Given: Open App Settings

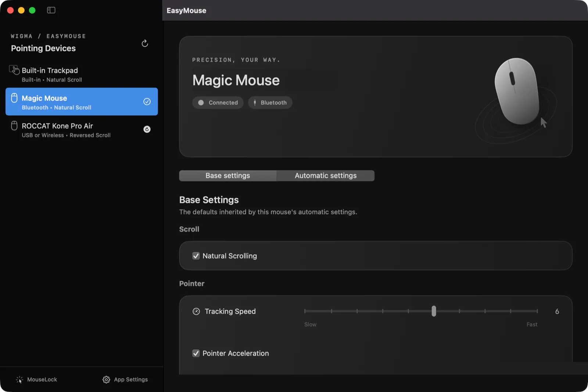Looking at the screenshot, I should (125, 379).
